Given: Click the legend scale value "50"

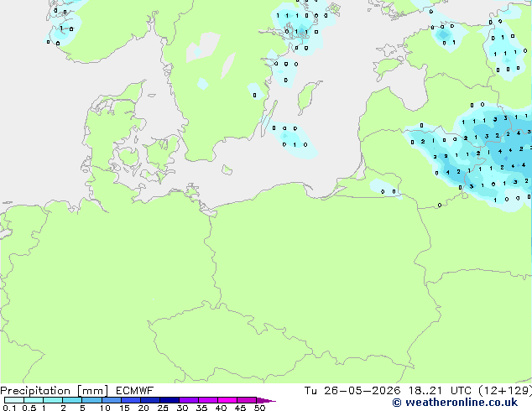Looking at the screenshot, I should coord(259,408).
